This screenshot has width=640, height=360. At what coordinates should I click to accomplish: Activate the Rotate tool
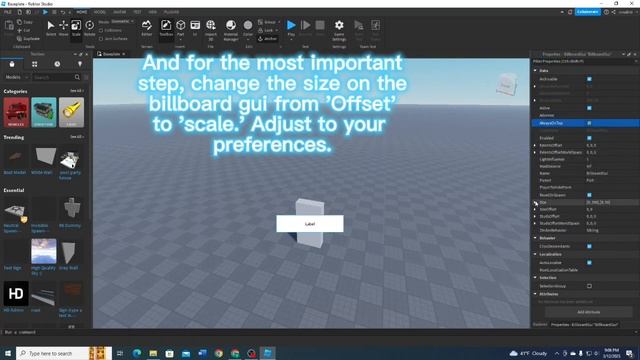[89, 28]
